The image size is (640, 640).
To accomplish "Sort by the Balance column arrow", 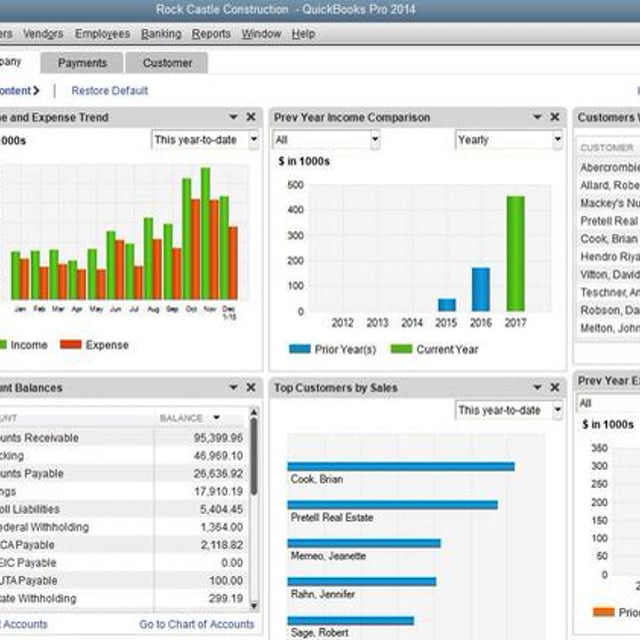I will click(x=217, y=418).
